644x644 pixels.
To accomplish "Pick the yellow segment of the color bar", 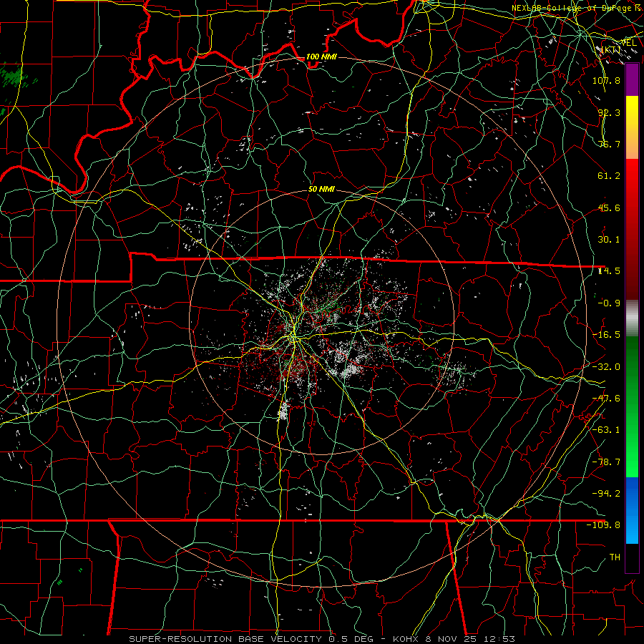I will point(632,109).
